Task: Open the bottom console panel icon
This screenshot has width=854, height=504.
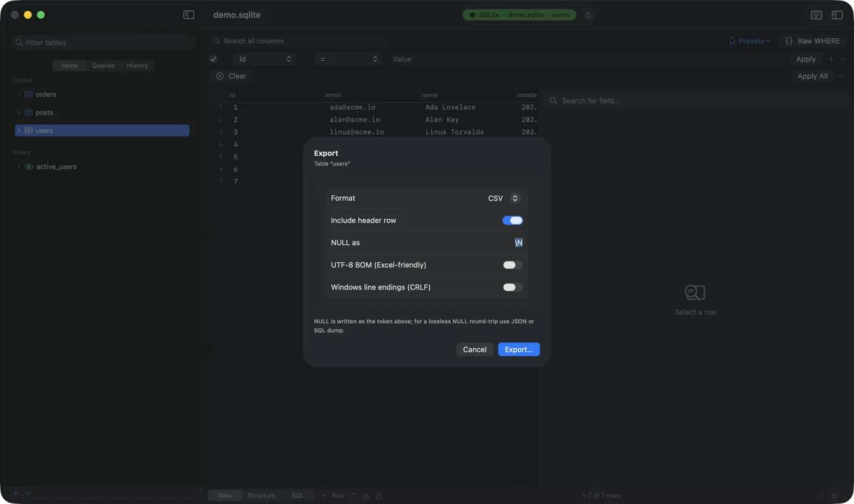Action: point(816,15)
